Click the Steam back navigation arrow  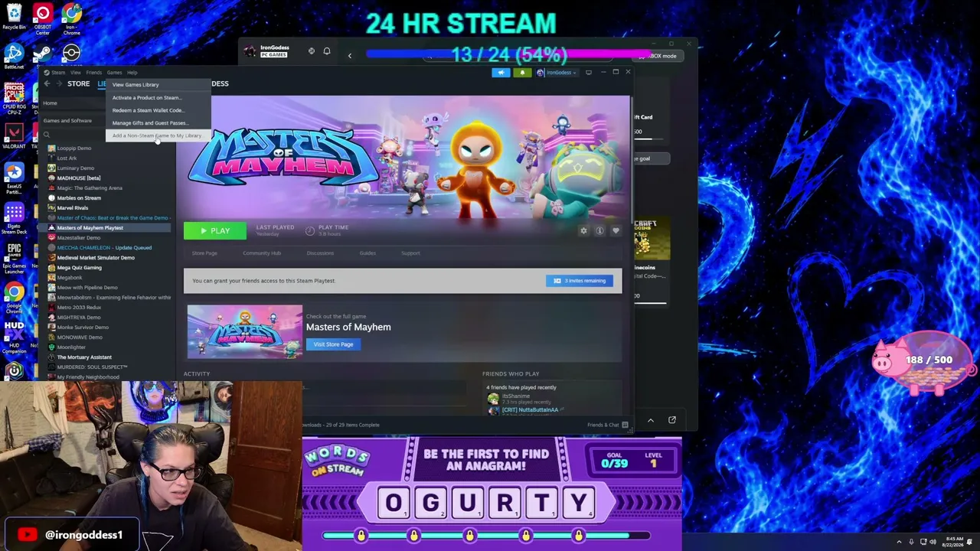pos(47,83)
